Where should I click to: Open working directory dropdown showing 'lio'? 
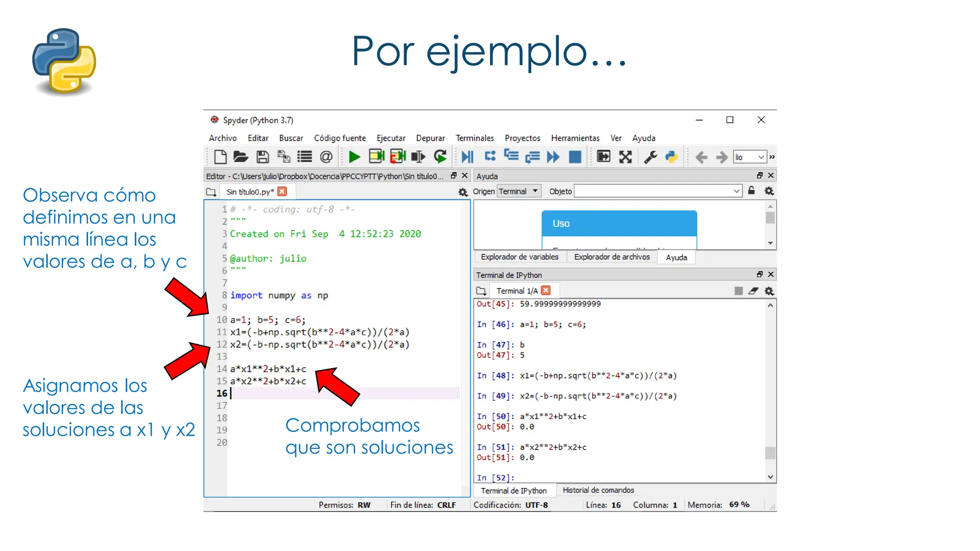coord(750,157)
